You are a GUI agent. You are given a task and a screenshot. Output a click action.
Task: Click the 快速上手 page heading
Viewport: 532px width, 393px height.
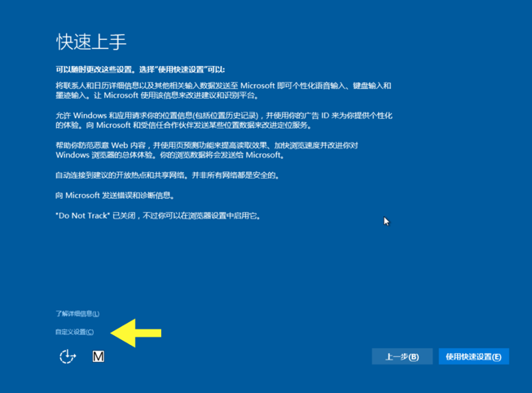91,42
